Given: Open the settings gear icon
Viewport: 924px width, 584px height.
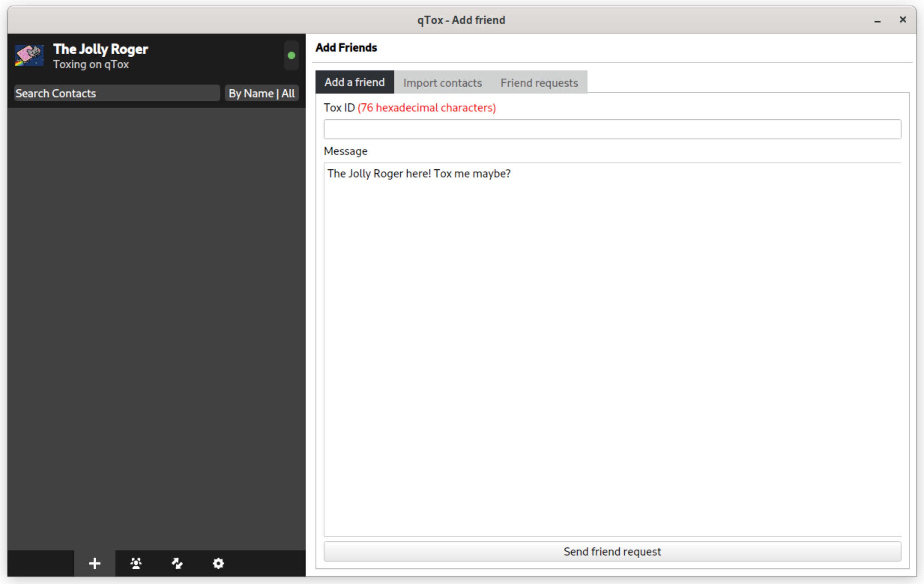Looking at the screenshot, I should 218,563.
